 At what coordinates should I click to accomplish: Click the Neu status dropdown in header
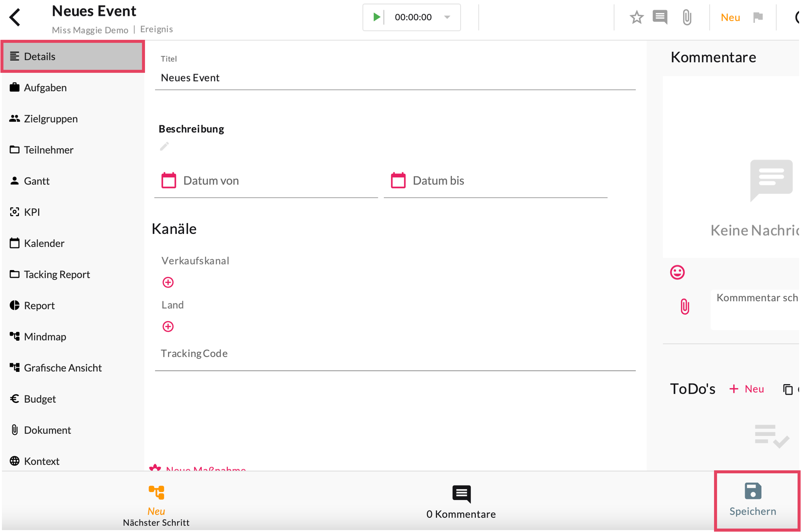coord(730,17)
